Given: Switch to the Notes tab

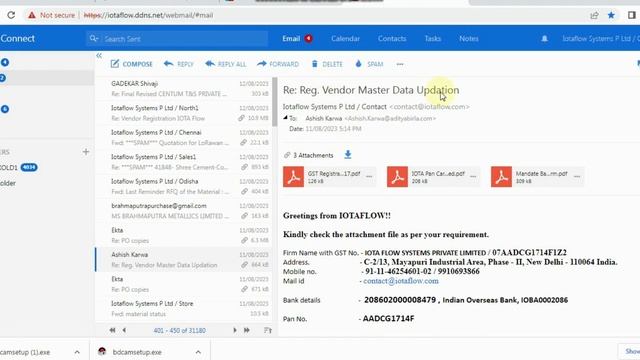Looking at the screenshot, I should 469,39.
